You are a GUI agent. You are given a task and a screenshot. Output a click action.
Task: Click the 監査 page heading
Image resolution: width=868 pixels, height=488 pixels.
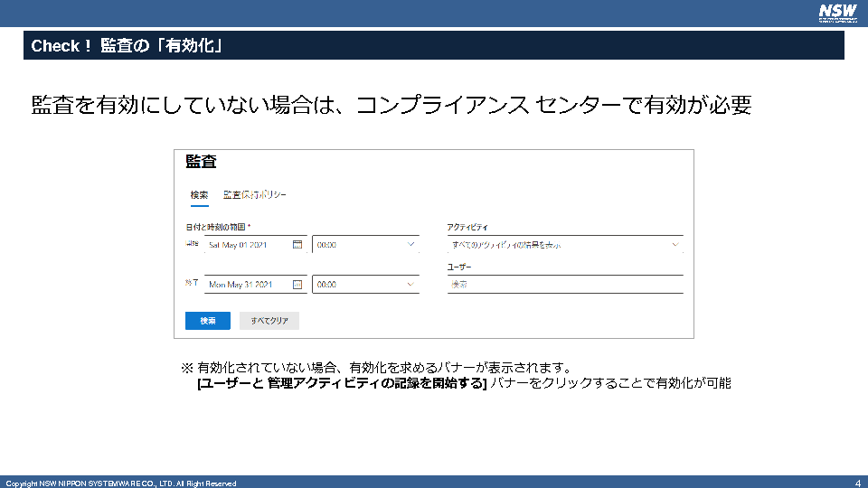click(x=201, y=162)
